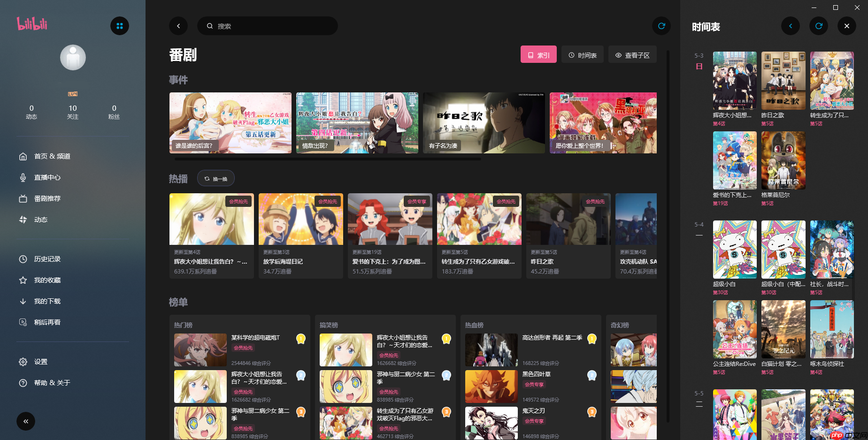868x440 pixels.
Task: Click the 5-3 date marker in timetable
Action: pyautogui.click(x=699, y=56)
